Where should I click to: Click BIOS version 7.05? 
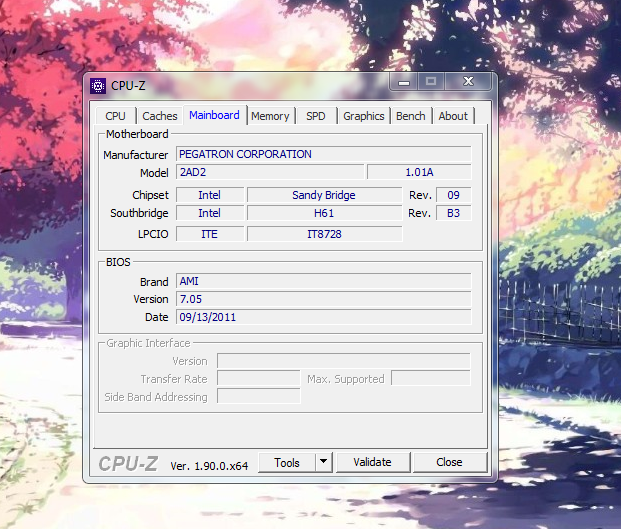[x=324, y=299]
